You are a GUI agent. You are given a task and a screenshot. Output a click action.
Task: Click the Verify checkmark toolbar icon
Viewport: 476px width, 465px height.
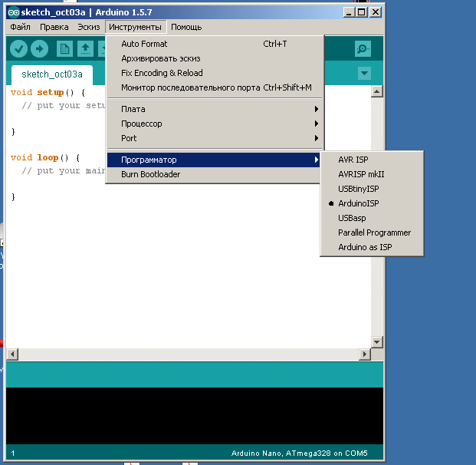point(18,49)
